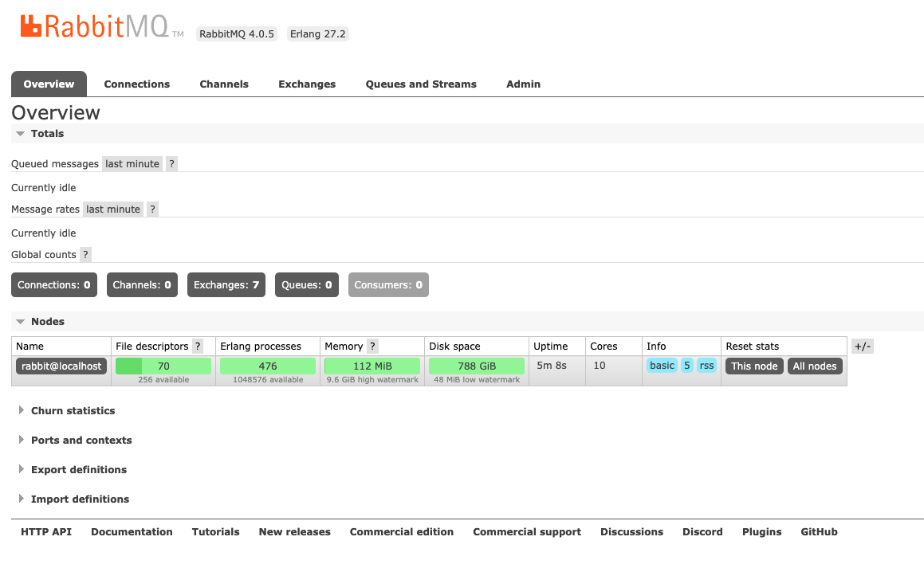The height and width of the screenshot is (564, 924).
Task: Click the Memory 112 MiB usage bar
Action: (x=372, y=366)
